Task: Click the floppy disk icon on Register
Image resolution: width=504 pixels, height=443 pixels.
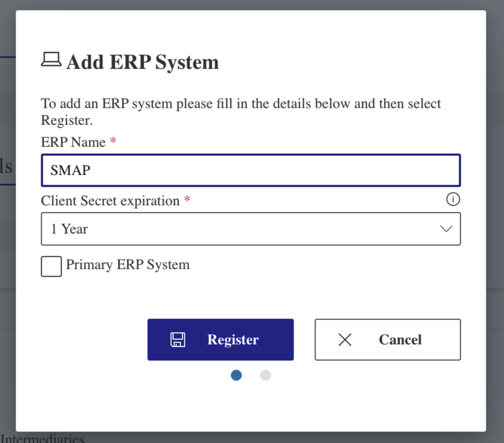Action: [178, 340]
